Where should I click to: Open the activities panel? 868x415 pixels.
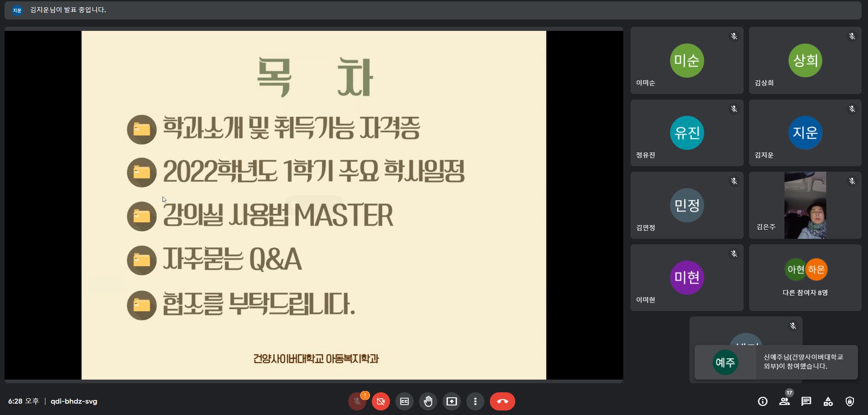click(828, 401)
